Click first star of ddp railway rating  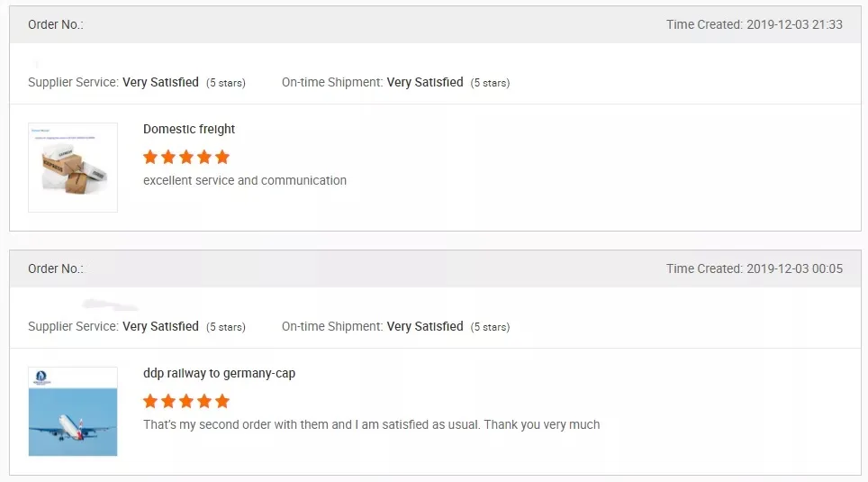(x=150, y=401)
